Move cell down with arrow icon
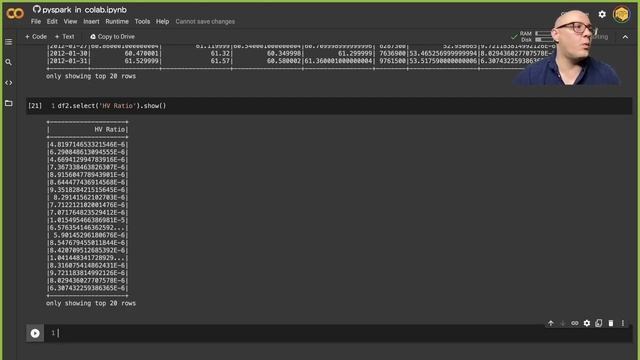 tap(562, 323)
